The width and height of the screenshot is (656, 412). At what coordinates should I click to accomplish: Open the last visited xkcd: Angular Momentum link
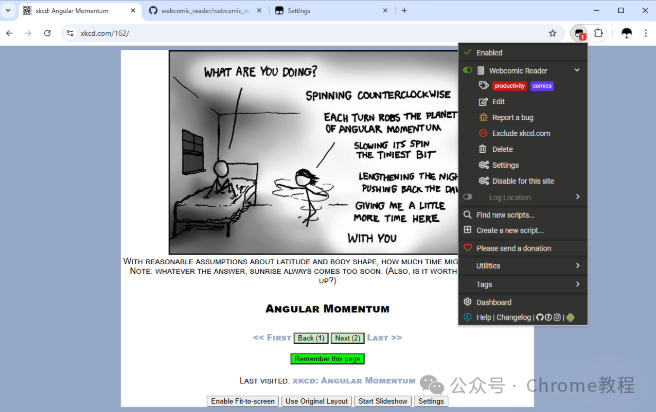[354, 381]
